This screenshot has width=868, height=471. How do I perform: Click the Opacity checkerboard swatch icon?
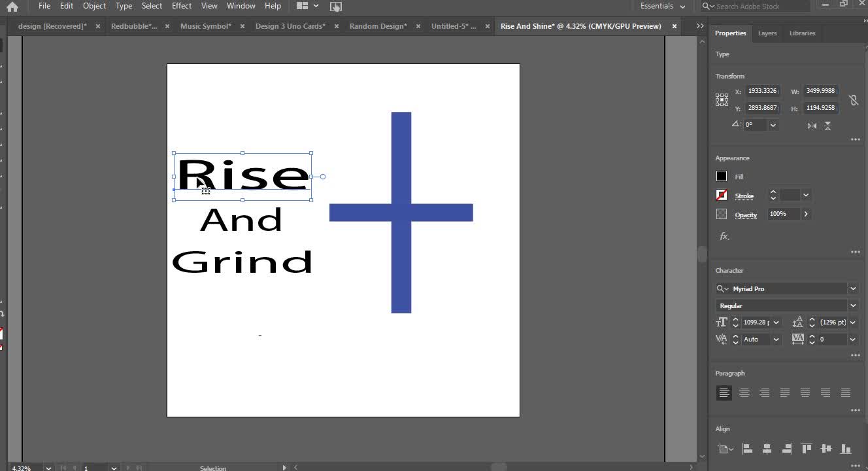[722, 214]
